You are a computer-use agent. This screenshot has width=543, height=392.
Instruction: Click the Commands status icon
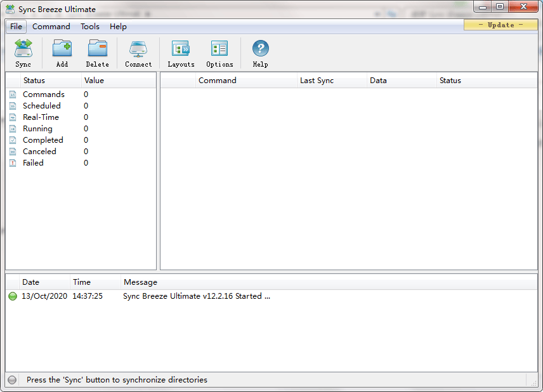(x=13, y=94)
